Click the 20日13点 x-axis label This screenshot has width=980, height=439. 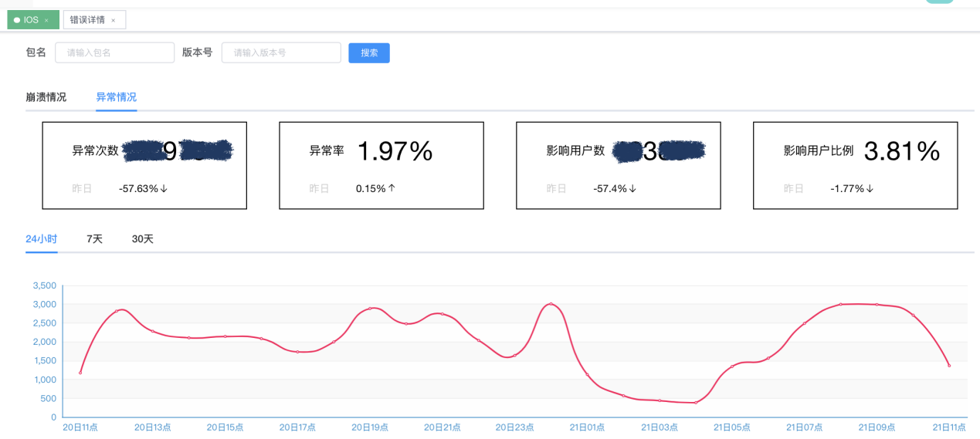(153, 427)
